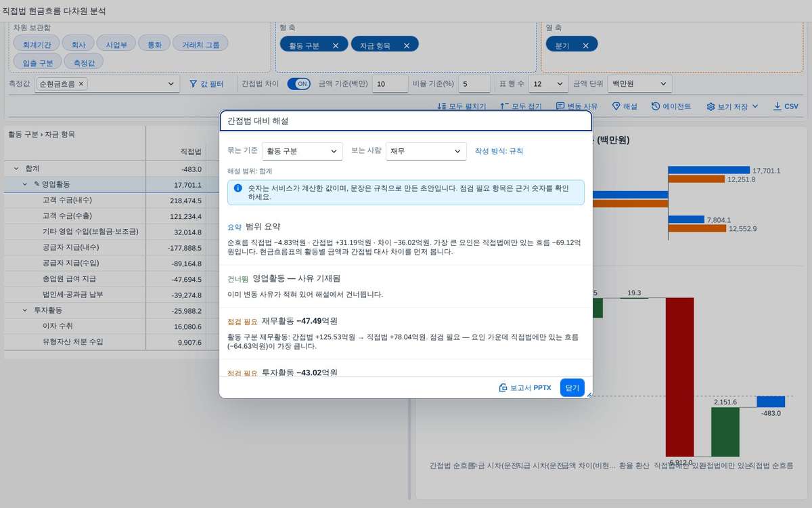Click the 모두 접기 collapse-all icon
This screenshot has width=812, height=508.
coord(504,106)
